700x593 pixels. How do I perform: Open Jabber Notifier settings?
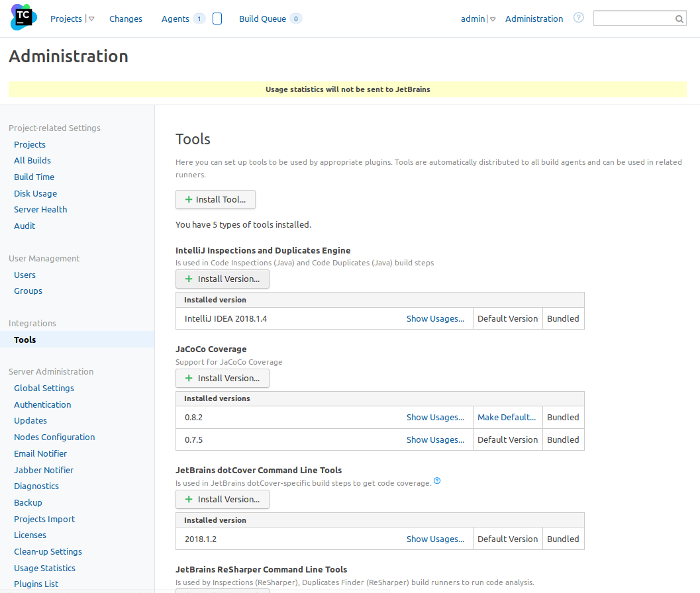(44, 470)
